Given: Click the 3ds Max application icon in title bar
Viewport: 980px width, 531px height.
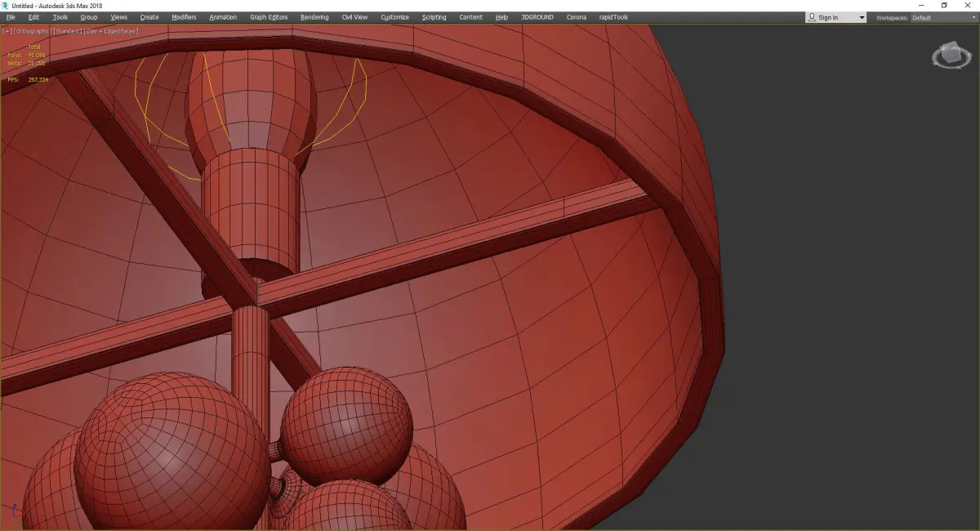Looking at the screenshot, I should pyautogui.click(x=6, y=5).
